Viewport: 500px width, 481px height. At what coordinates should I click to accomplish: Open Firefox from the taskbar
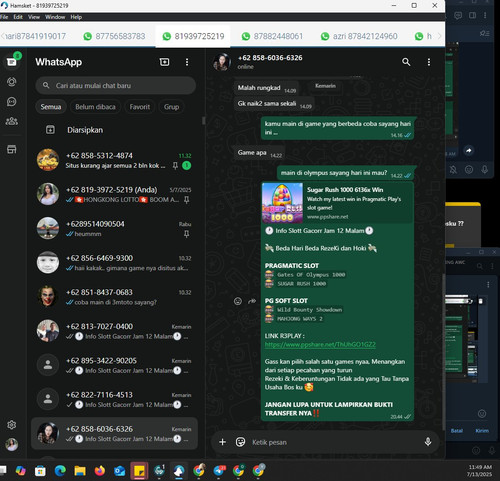coord(100,471)
